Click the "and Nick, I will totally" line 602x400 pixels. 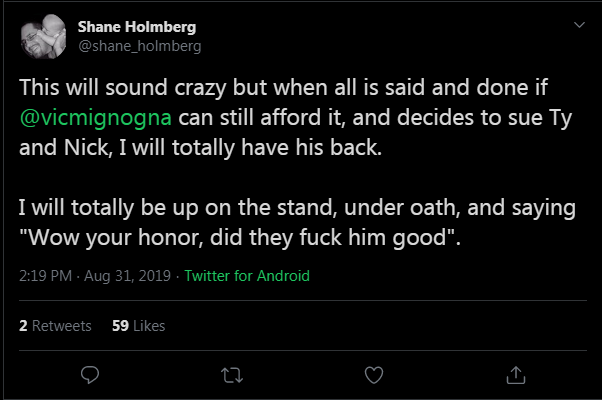click(x=200, y=148)
